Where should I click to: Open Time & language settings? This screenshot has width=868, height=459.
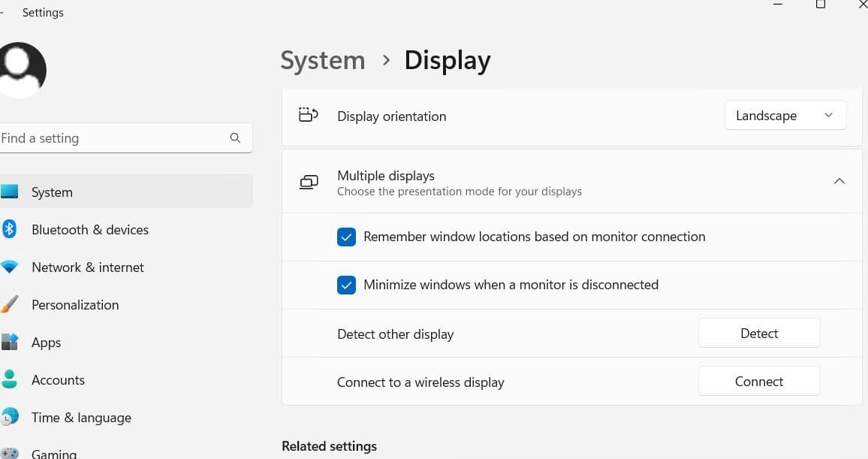pyautogui.click(x=126, y=418)
